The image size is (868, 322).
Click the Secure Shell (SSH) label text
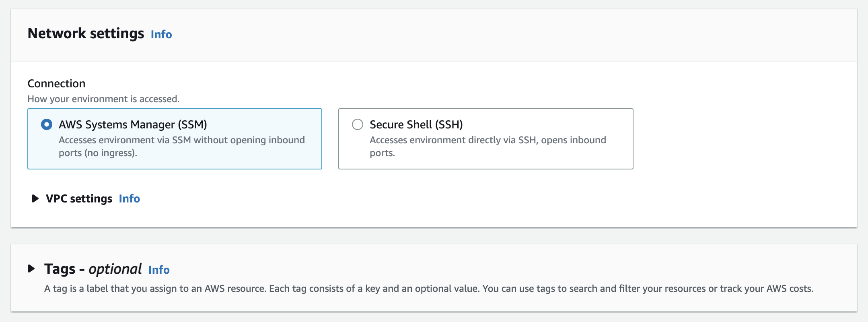[416, 125]
